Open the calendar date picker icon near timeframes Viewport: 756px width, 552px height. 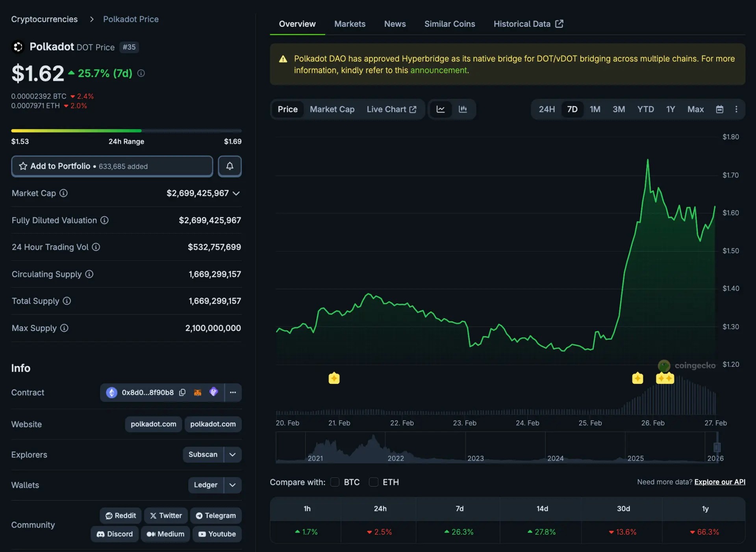coord(719,109)
